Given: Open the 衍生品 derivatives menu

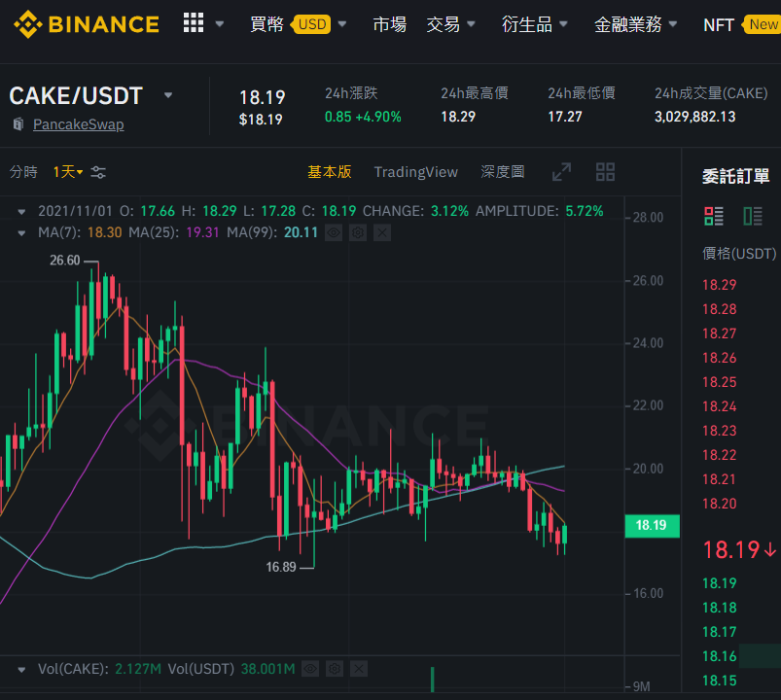Looking at the screenshot, I should pyautogui.click(x=526, y=24).
